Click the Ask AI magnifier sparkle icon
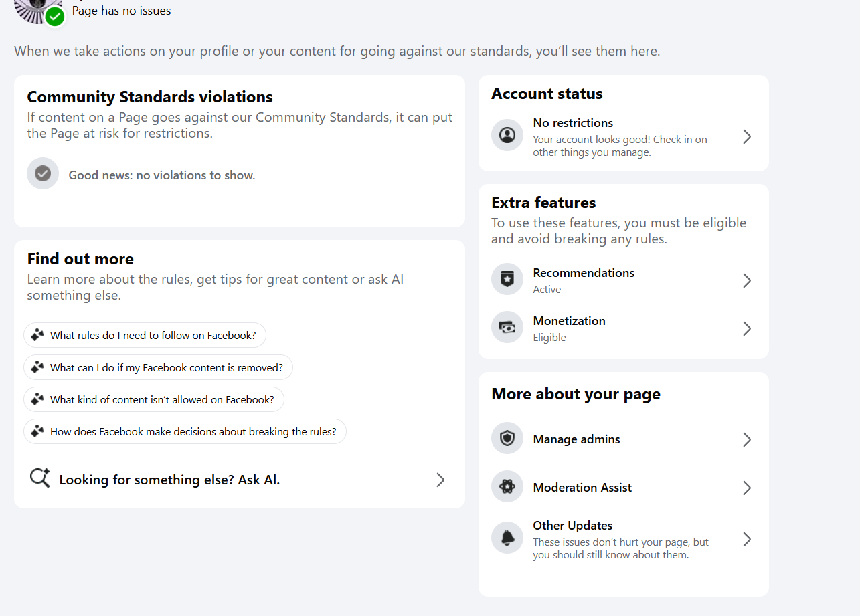This screenshot has height=616, width=860. (x=40, y=478)
